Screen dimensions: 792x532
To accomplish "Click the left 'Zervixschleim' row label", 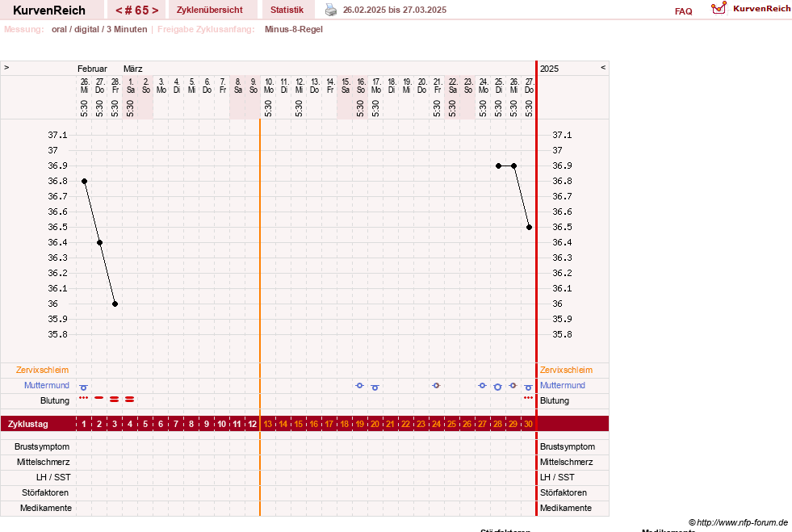I will [43, 370].
